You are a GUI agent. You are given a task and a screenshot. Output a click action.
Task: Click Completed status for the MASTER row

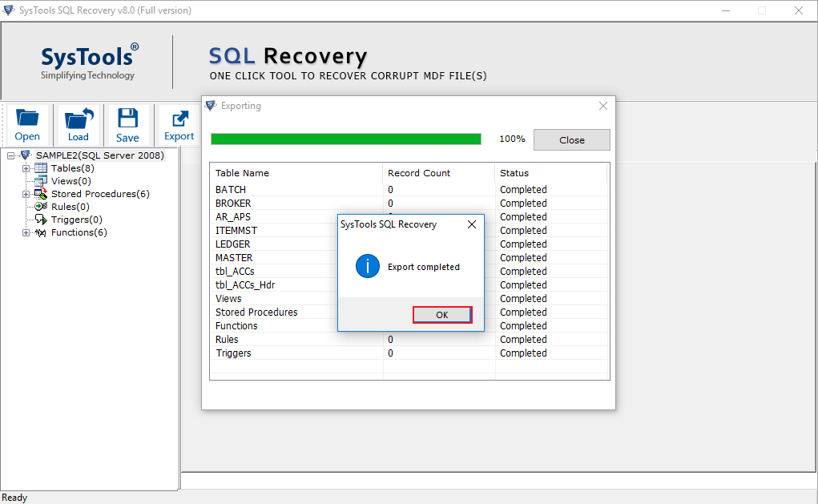pyautogui.click(x=523, y=257)
